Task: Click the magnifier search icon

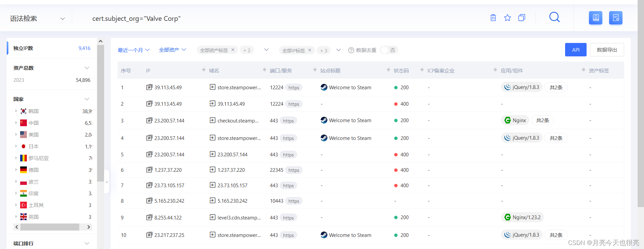Action: coord(554,17)
